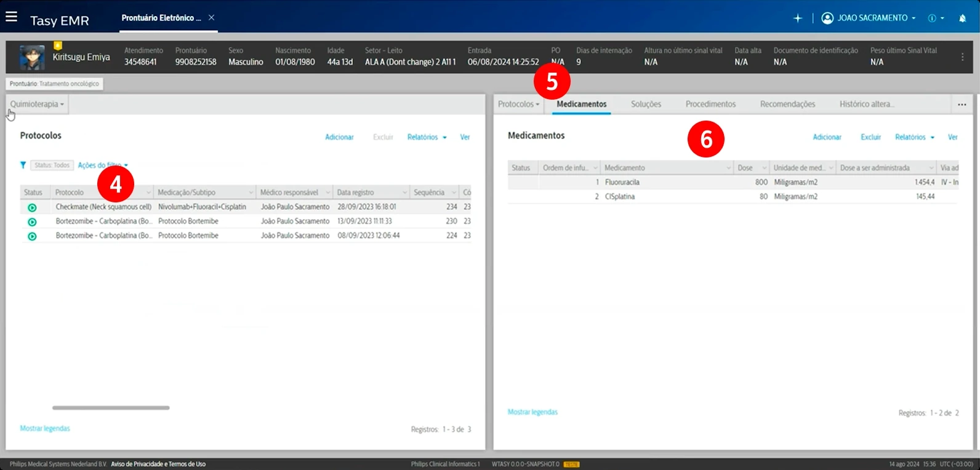Image resolution: width=980 pixels, height=470 pixels.
Task: Open Medicamento column filter arrow
Action: 729,168
